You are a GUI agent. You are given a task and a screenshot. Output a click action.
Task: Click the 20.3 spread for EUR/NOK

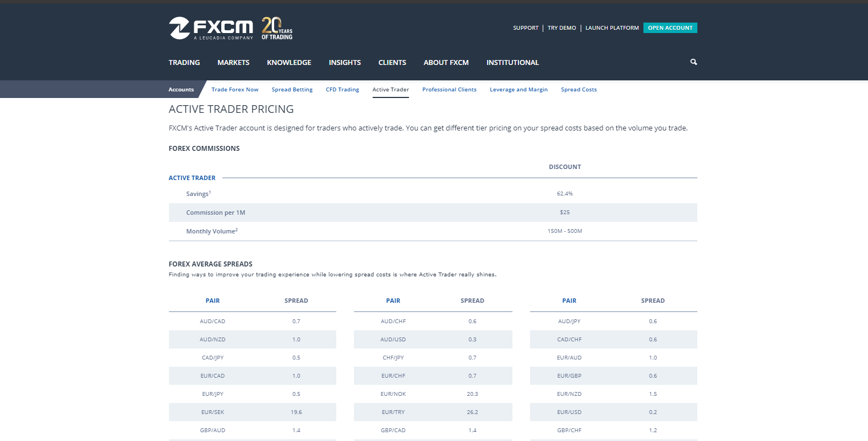point(472,394)
